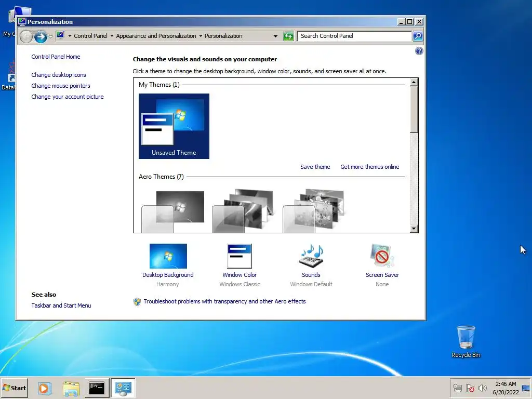Click the Screen Saver text link
532x399 pixels.
coord(382,275)
